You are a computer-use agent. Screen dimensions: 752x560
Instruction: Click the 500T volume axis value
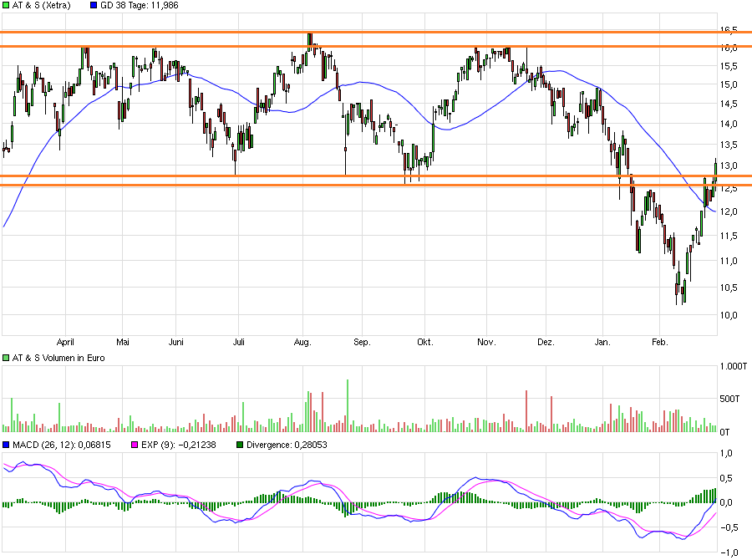[x=729, y=399]
